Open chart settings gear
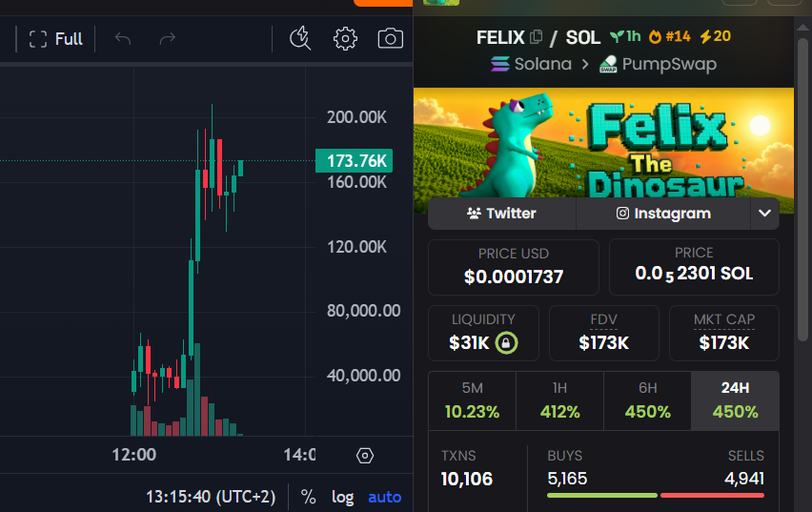This screenshot has height=512, width=812. (x=345, y=38)
